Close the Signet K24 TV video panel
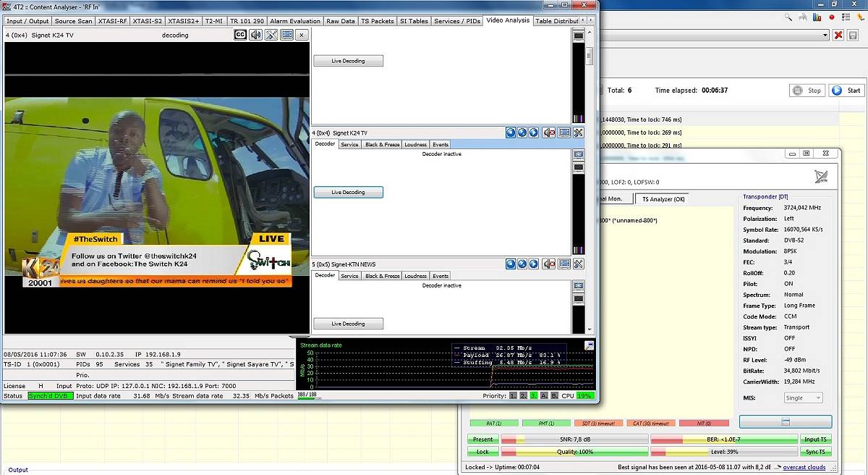Screen dimensions: 868x475 [302, 35]
